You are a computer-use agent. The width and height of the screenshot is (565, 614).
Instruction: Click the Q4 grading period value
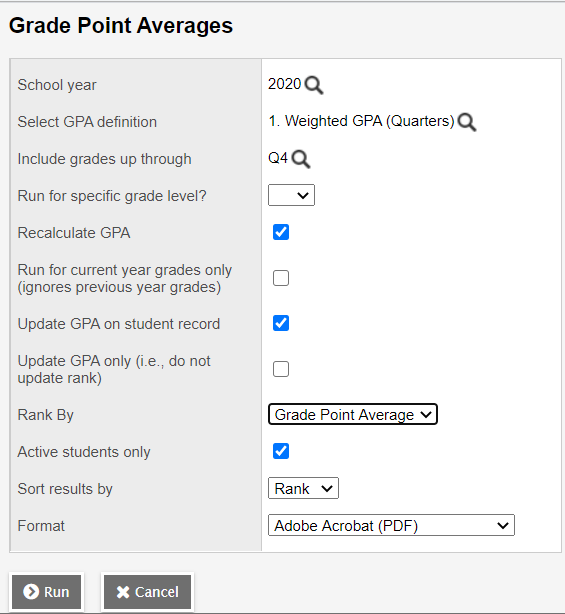(x=278, y=158)
